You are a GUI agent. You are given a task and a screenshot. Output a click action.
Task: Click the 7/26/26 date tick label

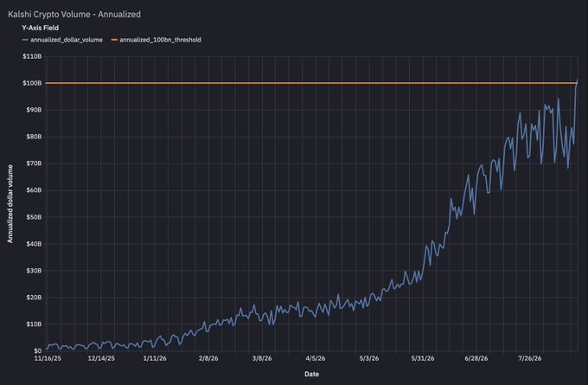(x=530, y=358)
